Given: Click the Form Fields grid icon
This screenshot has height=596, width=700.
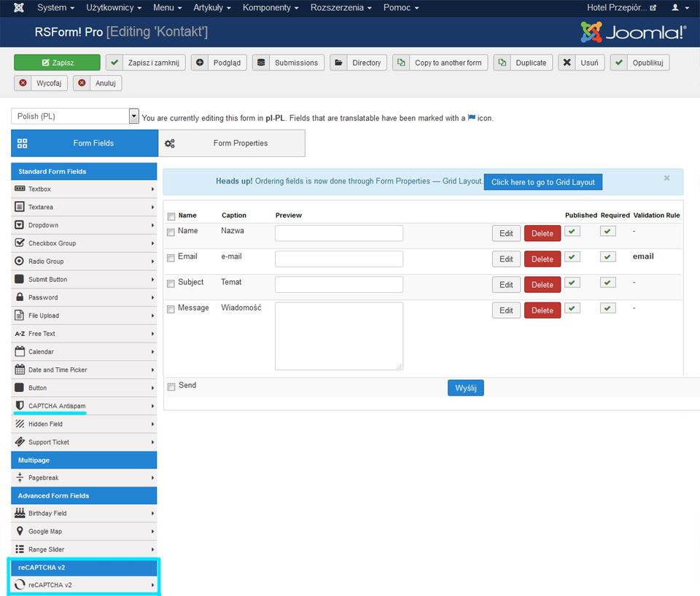Looking at the screenshot, I should [x=23, y=144].
